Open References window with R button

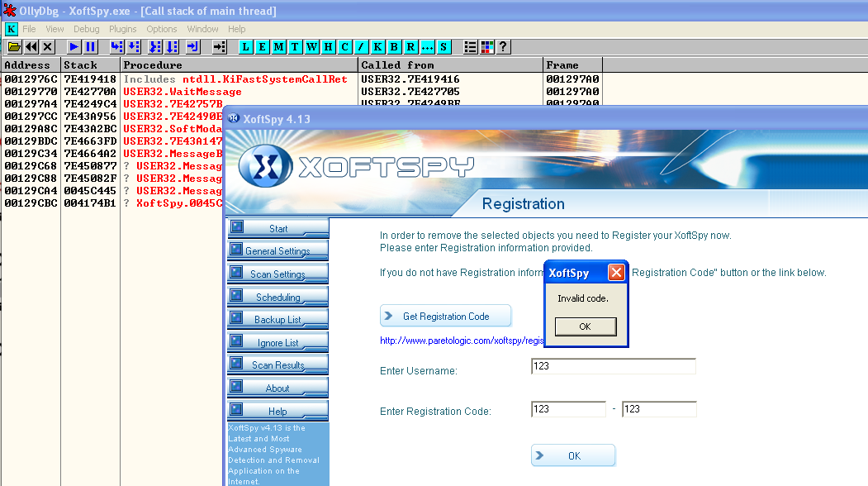point(410,47)
